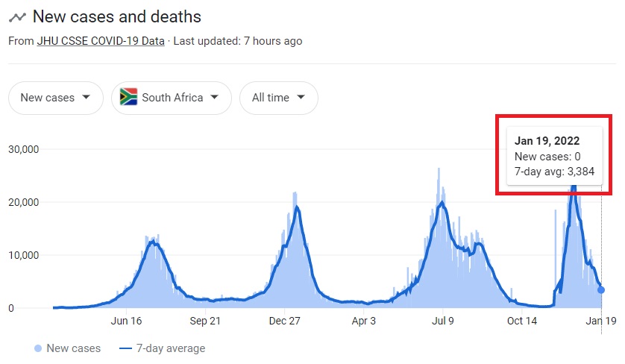Click the New cases legend dot
This screenshot has width=625, height=364.
pos(38,348)
